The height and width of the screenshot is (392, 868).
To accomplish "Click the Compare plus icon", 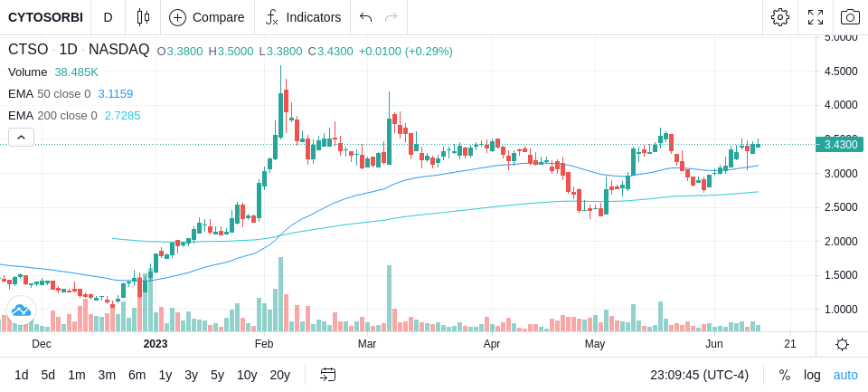I will tap(177, 17).
